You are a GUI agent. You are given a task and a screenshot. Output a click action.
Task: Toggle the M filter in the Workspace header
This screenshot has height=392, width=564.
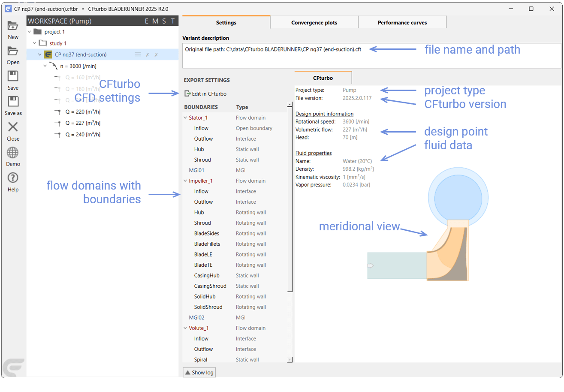click(155, 21)
